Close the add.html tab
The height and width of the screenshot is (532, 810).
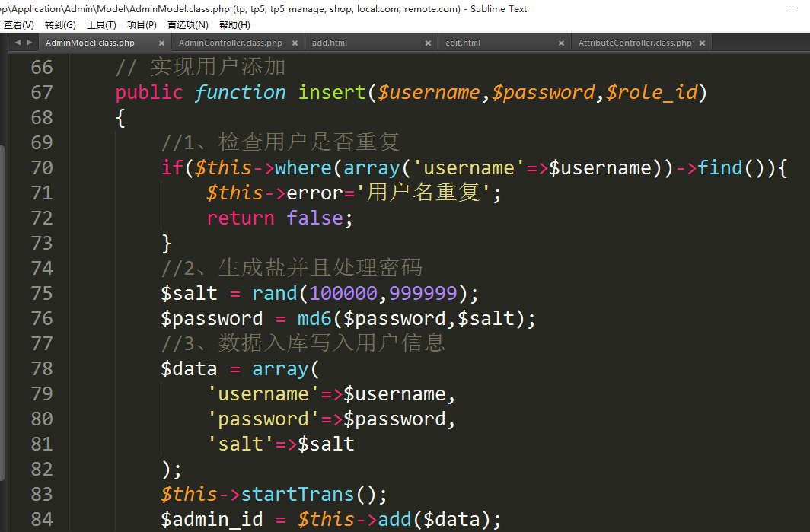(428, 43)
